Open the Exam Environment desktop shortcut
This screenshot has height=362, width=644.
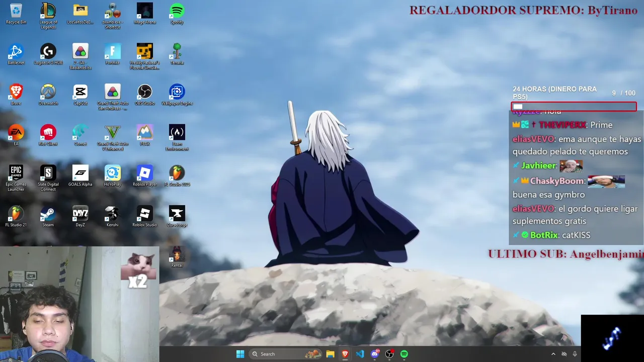pos(177,138)
